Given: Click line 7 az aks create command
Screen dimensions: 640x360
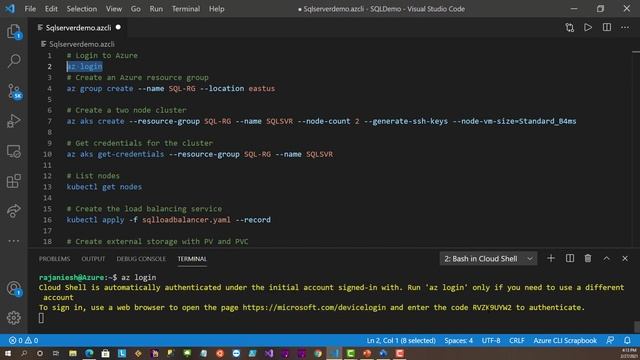Looking at the screenshot, I should [321, 121].
